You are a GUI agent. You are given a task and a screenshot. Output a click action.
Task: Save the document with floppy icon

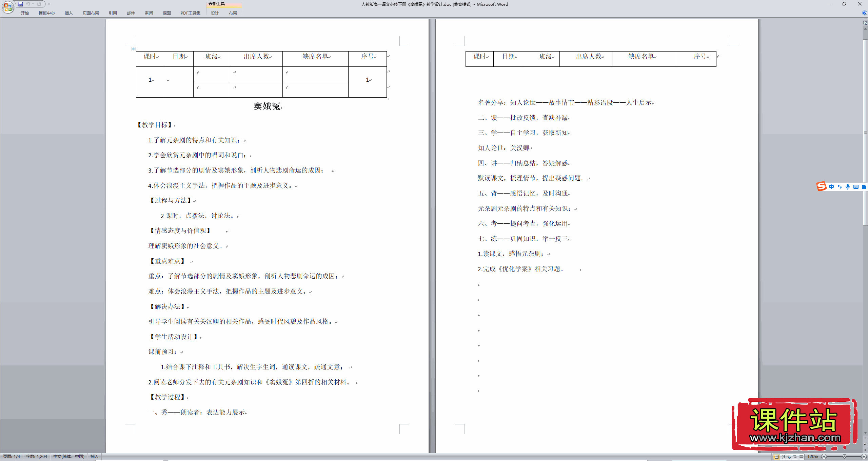point(21,4)
